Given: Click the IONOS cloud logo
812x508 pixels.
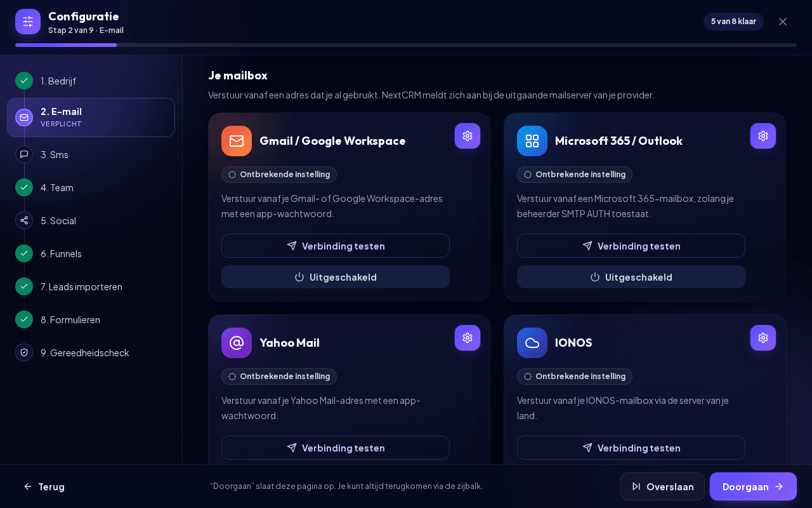Looking at the screenshot, I should click(x=532, y=343).
